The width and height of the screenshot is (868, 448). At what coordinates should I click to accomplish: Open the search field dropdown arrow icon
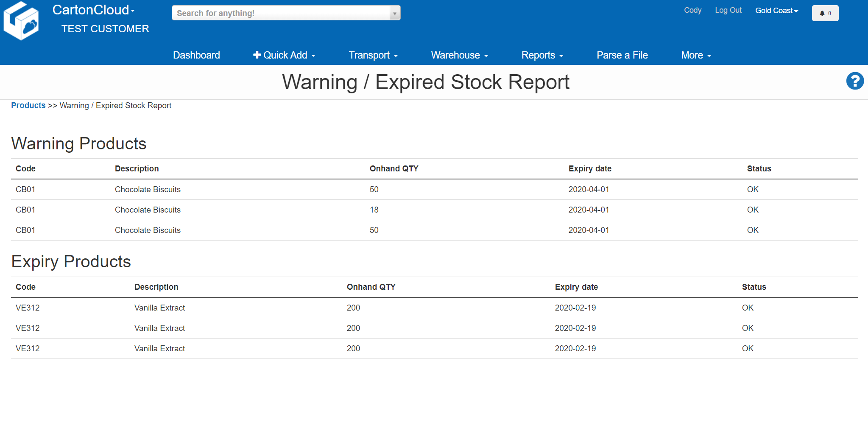coord(394,13)
